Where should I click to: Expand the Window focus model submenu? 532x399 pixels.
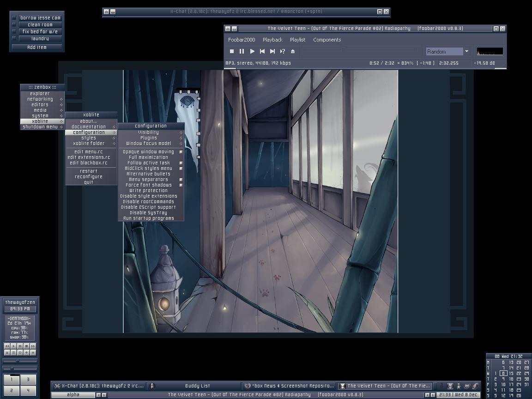[151, 143]
